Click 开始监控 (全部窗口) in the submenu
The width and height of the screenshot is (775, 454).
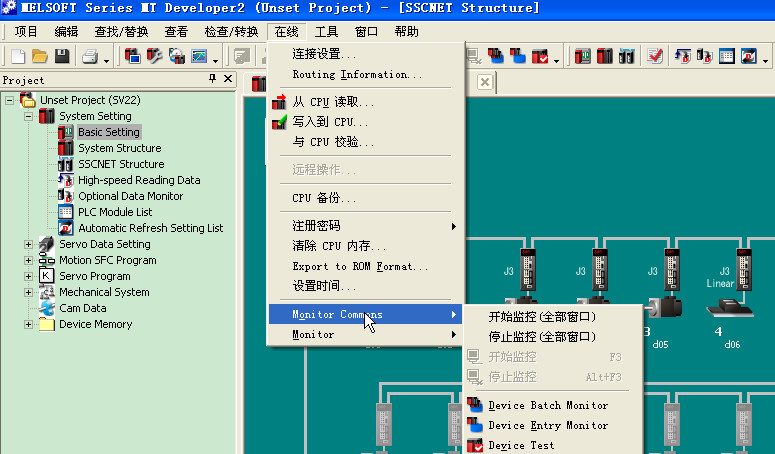(541, 317)
